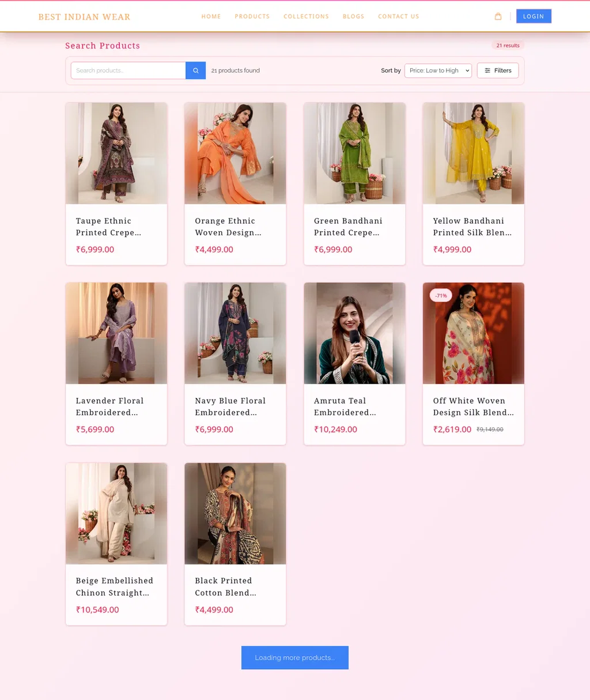Focus the Search products input field
The image size is (590, 700).
[128, 70]
